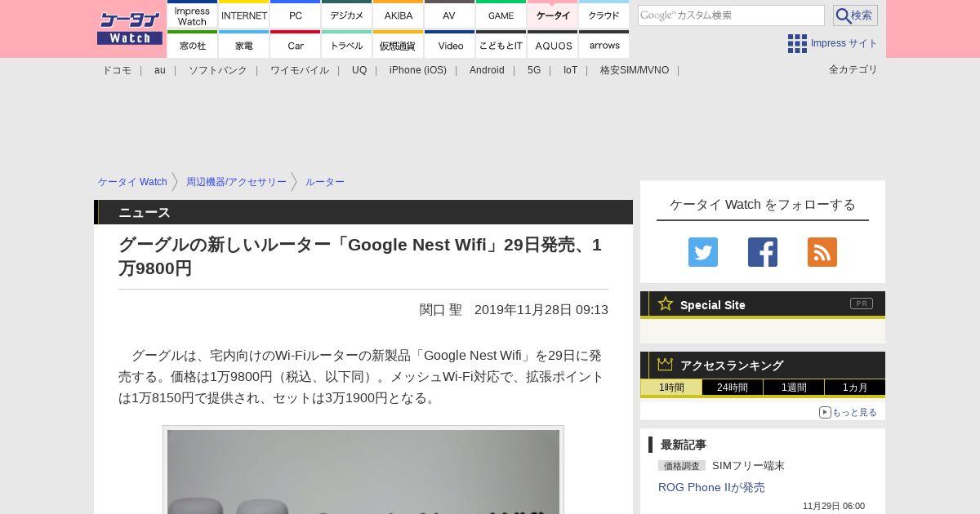Open the Twitter follow icon
Screen dimensions: 980x514
pyautogui.click(x=703, y=252)
